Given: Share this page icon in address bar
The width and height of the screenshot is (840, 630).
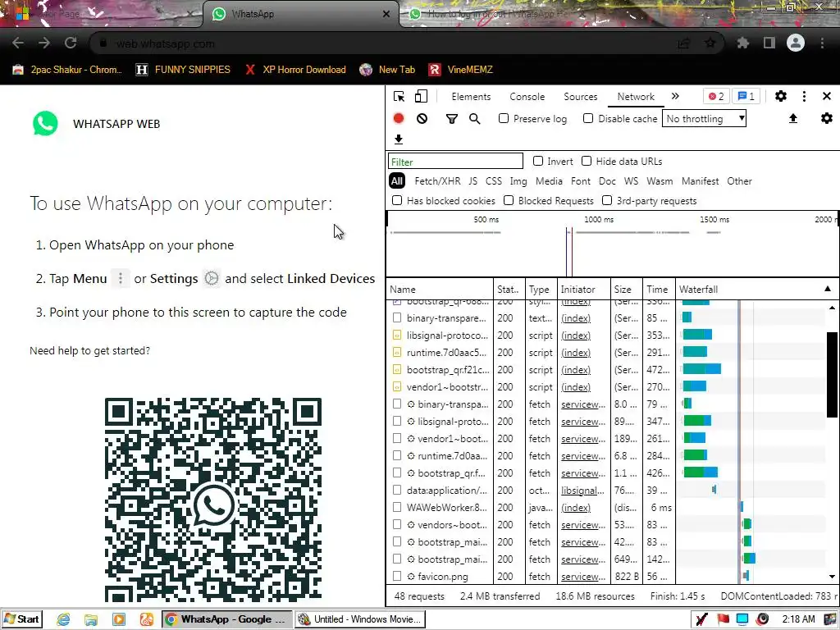Looking at the screenshot, I should click(x=683, y=43).
